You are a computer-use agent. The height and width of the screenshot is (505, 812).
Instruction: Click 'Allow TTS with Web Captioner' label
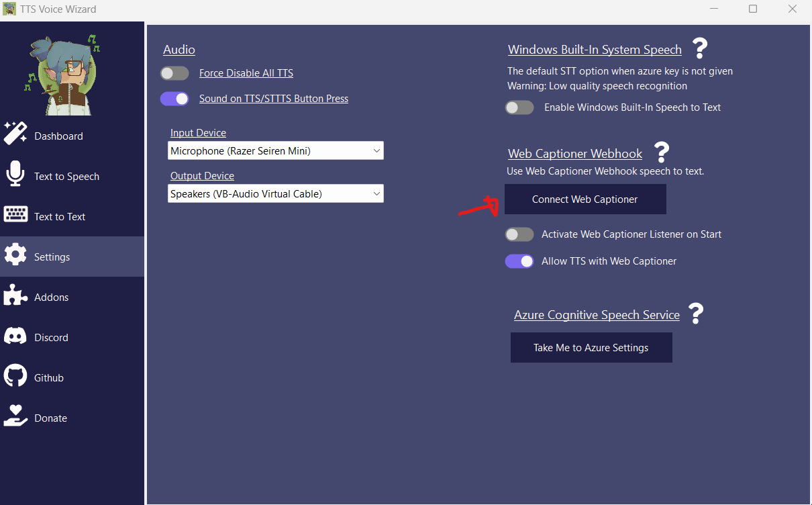coord(609,261)
